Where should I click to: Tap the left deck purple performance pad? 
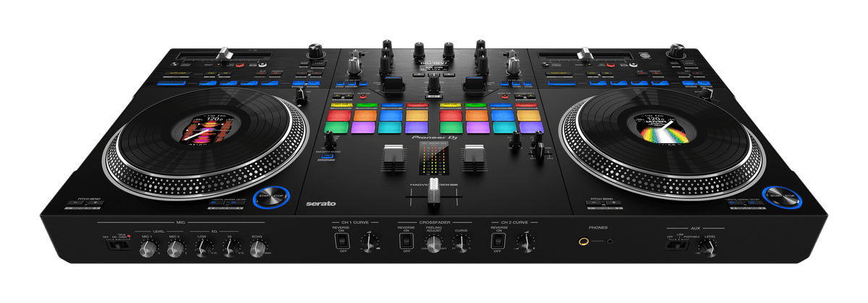[362, 127]
